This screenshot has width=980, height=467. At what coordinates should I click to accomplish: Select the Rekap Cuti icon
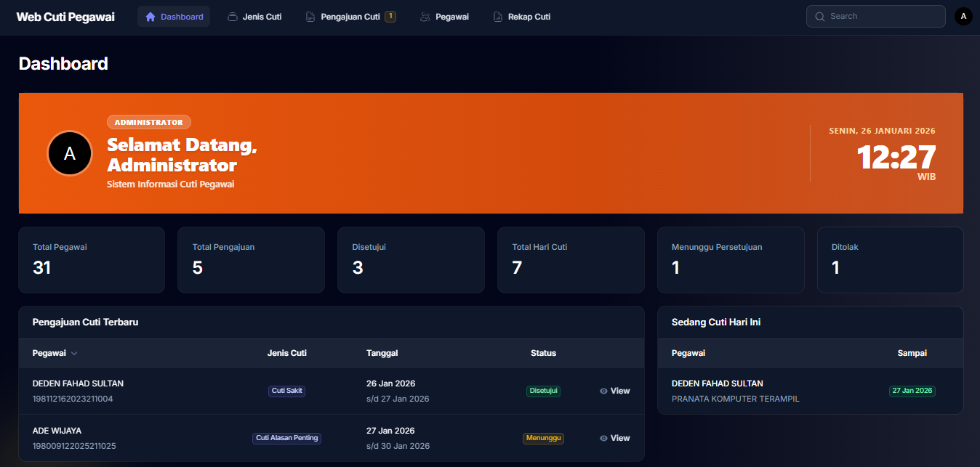(499, 16)
